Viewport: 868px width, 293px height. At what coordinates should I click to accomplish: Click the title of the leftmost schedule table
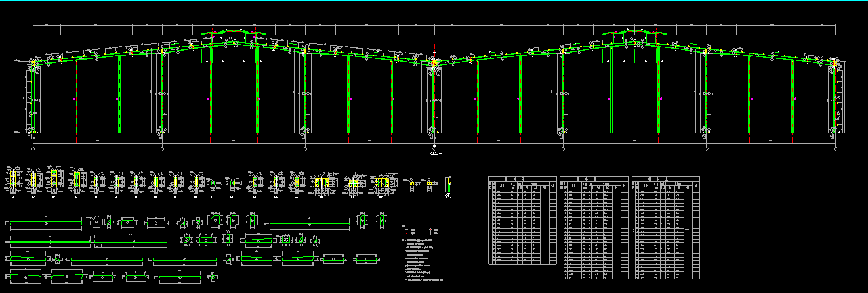pyautogui.click(x=522, y=179)
